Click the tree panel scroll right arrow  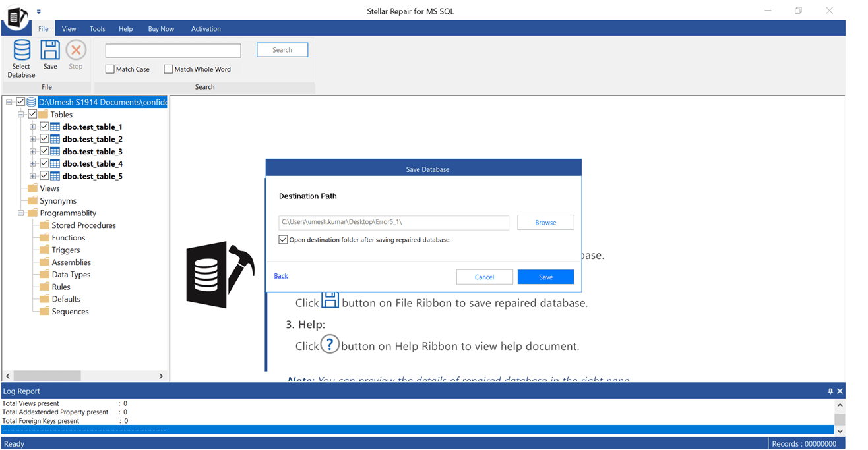[x=161, y=376]
